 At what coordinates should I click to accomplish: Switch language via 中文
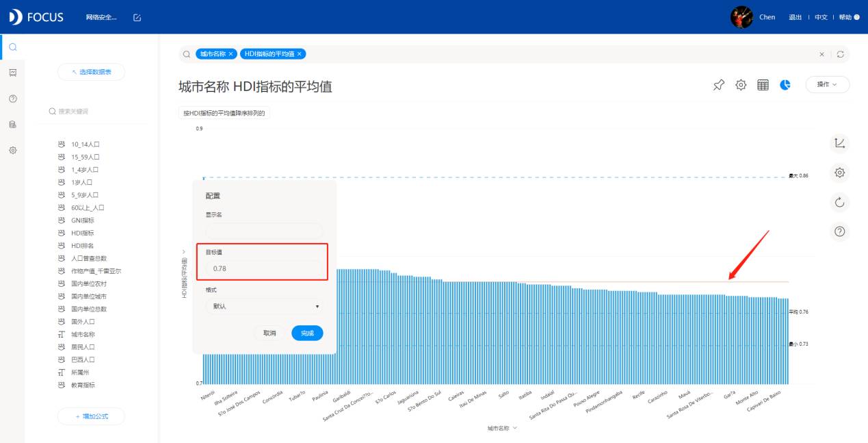pos(821,17)
